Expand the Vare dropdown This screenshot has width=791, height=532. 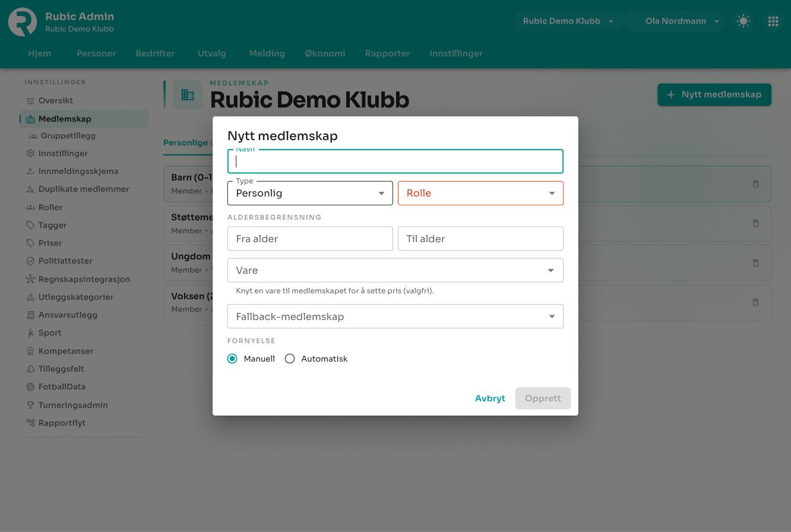pos(395,270)
